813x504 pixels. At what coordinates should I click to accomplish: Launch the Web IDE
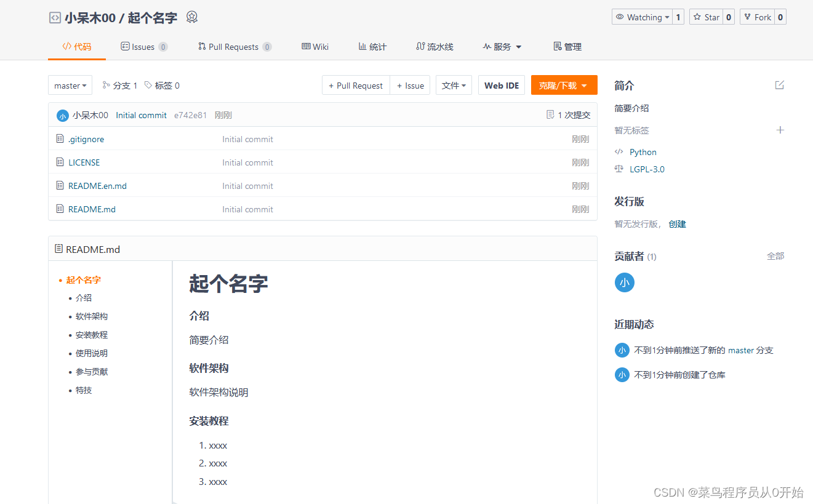(x=501, y=85)
